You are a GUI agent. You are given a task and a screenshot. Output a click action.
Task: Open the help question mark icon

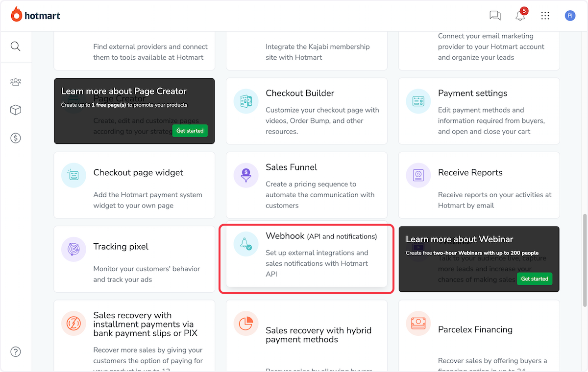[x=16, y=351]
